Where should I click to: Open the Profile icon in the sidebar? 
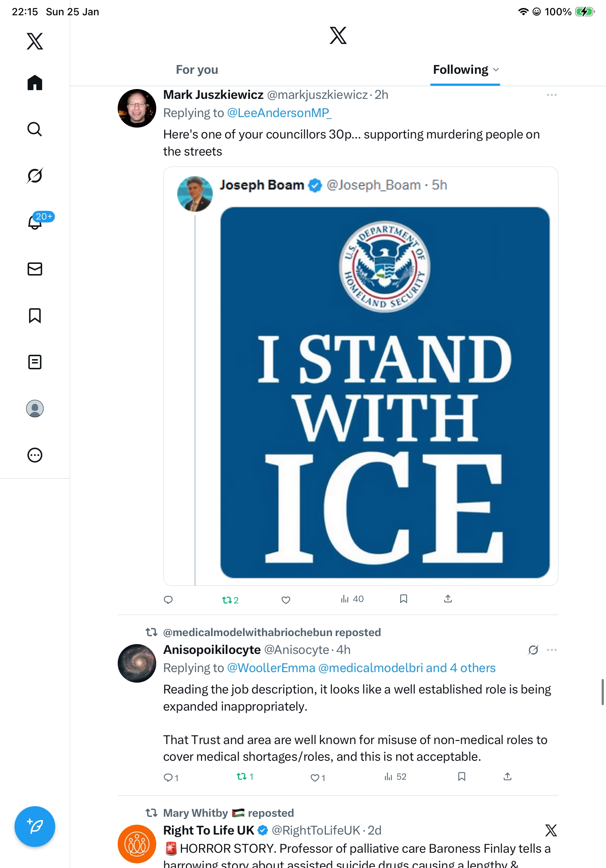click(35, 409)
